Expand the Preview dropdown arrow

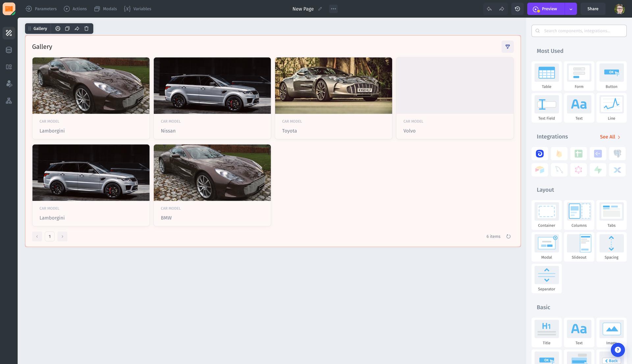(x=571, y=9)
